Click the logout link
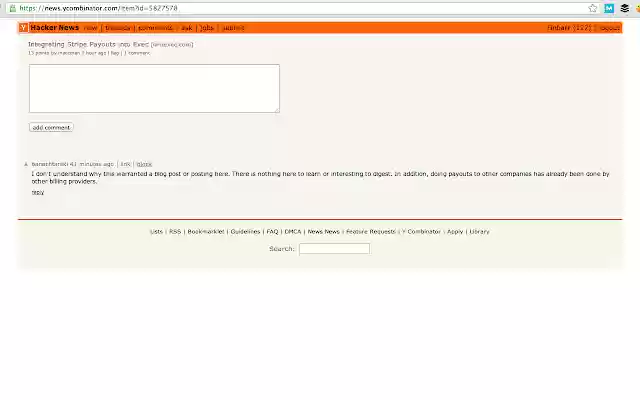The image size is (640, 400). point(610,28)
